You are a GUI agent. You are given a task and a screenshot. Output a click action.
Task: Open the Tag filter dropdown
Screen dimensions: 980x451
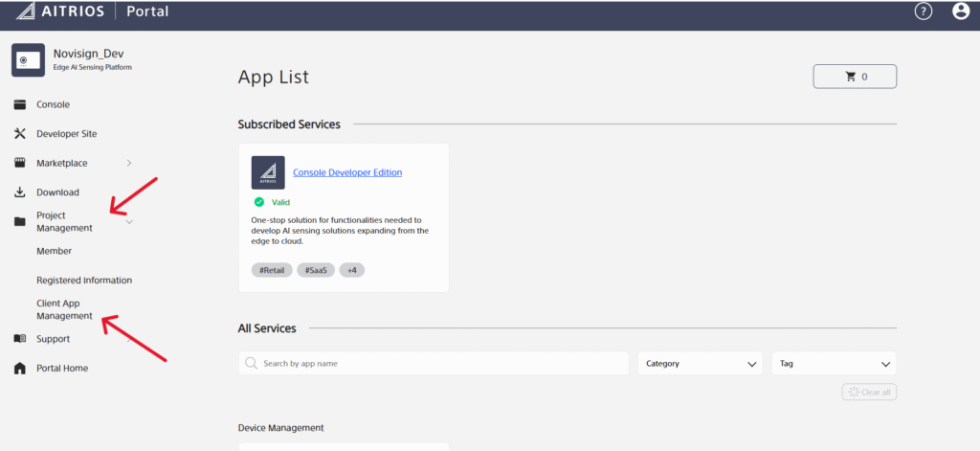coord(833,364)
